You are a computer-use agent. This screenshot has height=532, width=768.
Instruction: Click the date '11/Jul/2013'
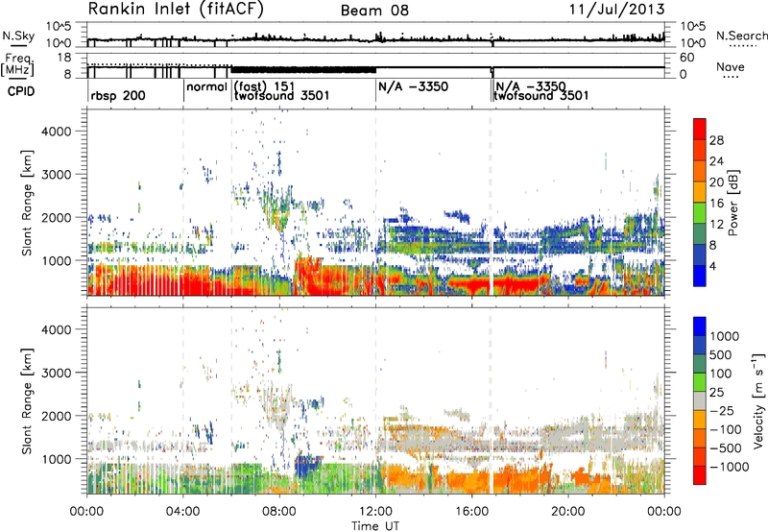point(616,10)
